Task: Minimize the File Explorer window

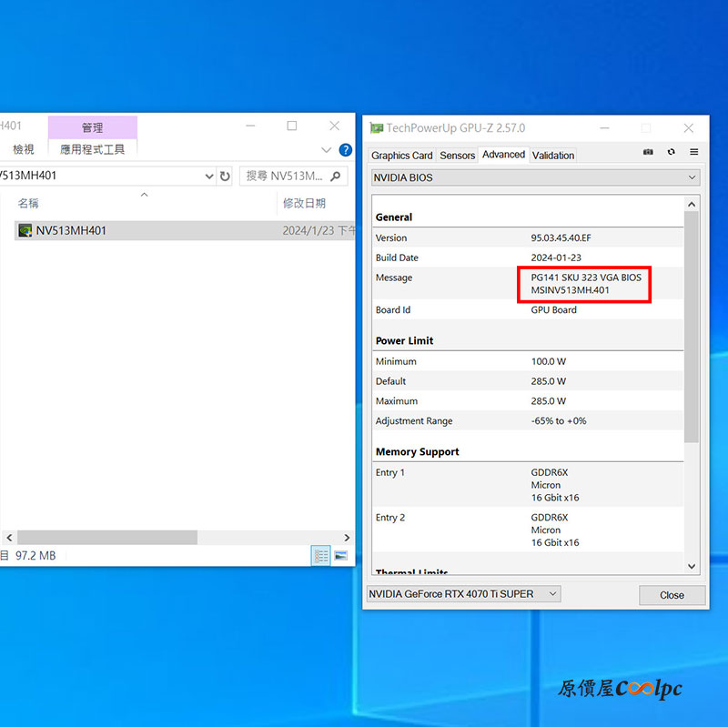Action: [250, 126]
